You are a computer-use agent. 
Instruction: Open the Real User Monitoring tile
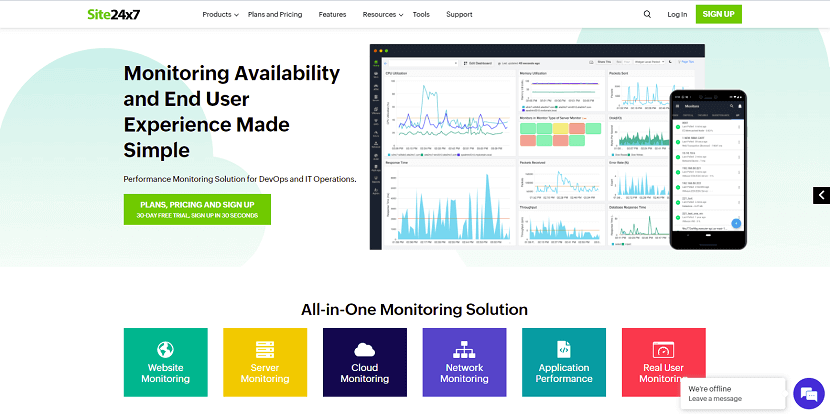point(663,362)
